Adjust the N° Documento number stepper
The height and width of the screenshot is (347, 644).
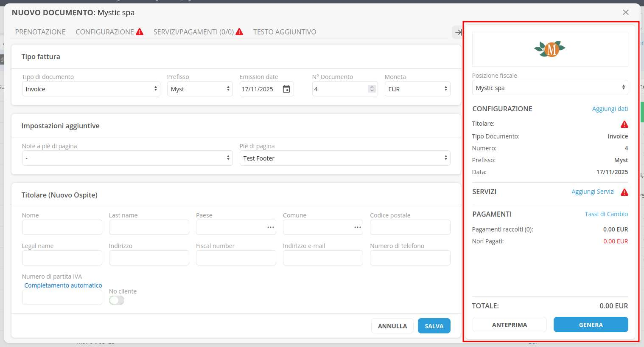(372, 89)
